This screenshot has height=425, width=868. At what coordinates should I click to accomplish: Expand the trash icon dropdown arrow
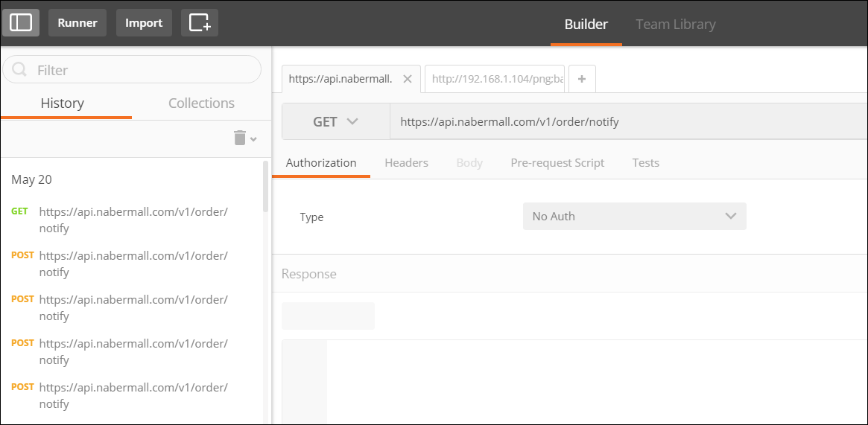[x=253, y=138]
